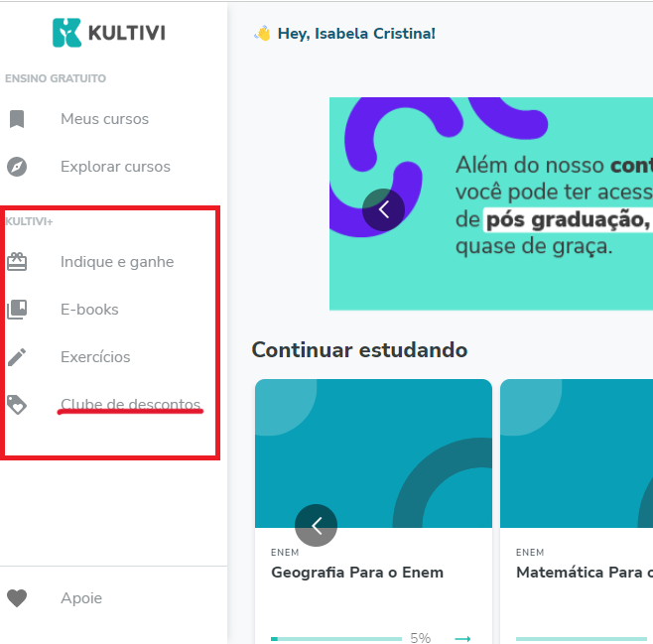Select Exercícios in the sidebar
The width and height of the screenshot is (653, 644).
95,357
